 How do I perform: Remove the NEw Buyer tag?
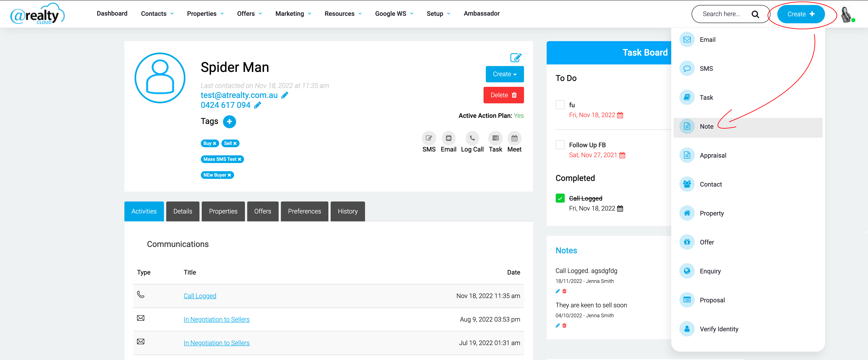[x=230, y=175]
